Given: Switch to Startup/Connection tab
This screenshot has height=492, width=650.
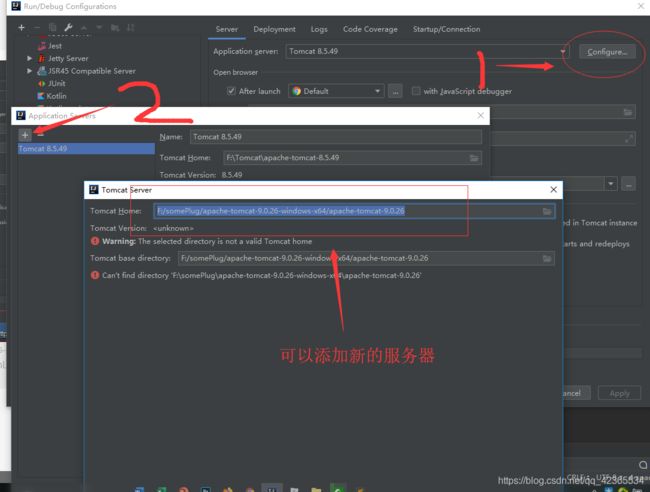Looking at the screenshot, I should tap(446, 29).
